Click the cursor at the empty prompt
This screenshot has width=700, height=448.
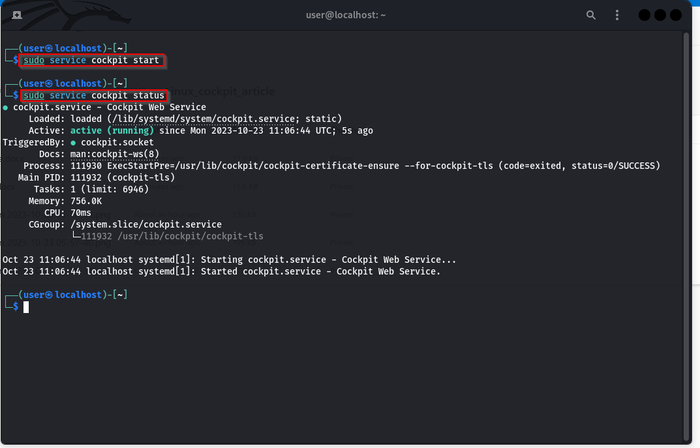(26, 306)
